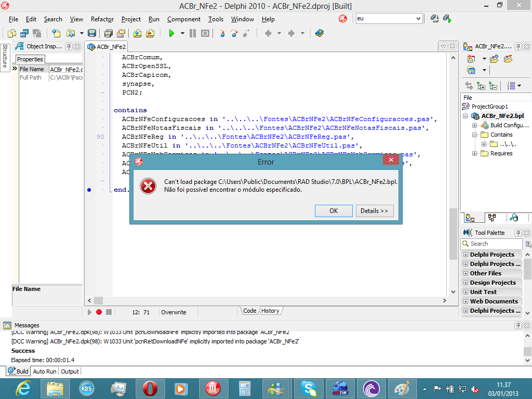
Task: Expand the Unit Test palette category
Action: (x=465, y=292)
